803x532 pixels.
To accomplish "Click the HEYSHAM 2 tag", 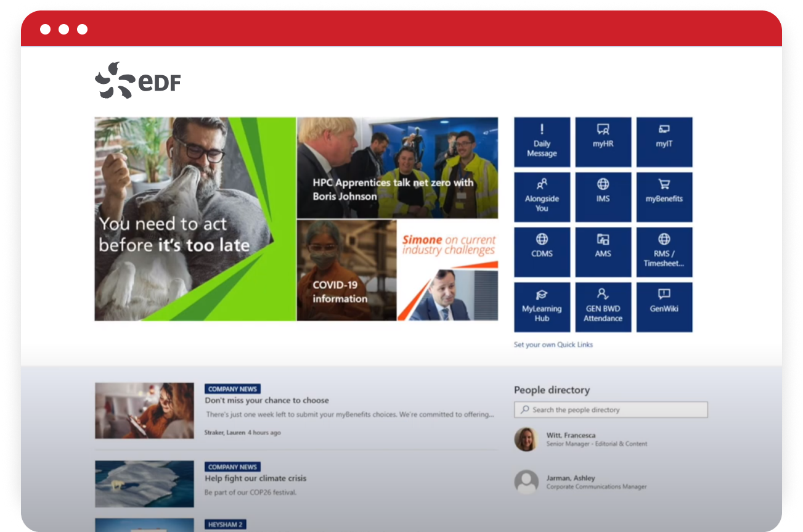I will point(225,525).
